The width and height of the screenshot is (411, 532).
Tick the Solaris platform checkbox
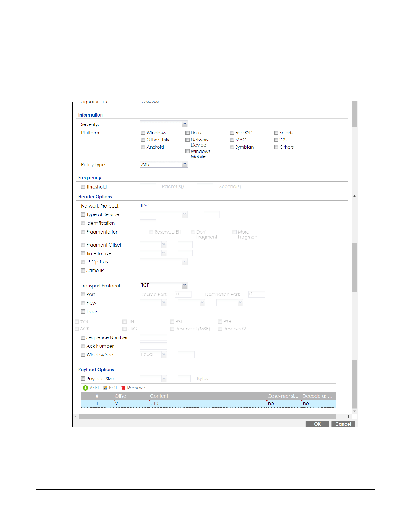[x=276, y=133]
